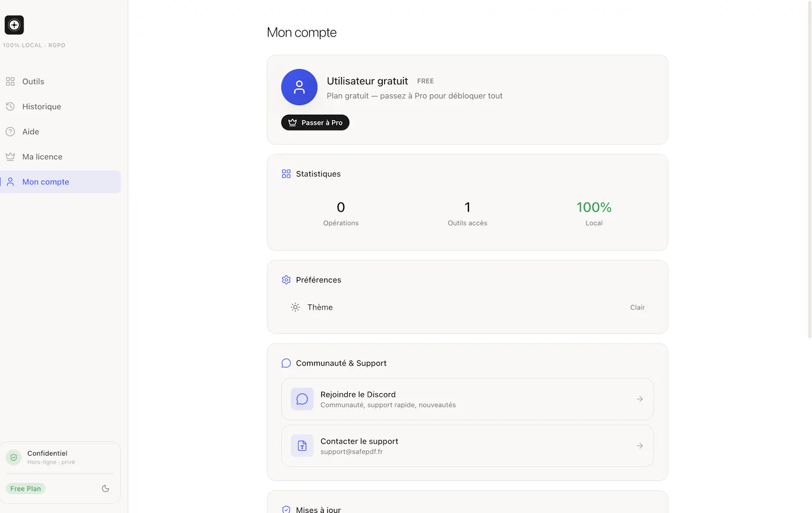This screenshot has width=812, height=513.
Task: Click the Passer à Pro button
Action: point(315,123)
